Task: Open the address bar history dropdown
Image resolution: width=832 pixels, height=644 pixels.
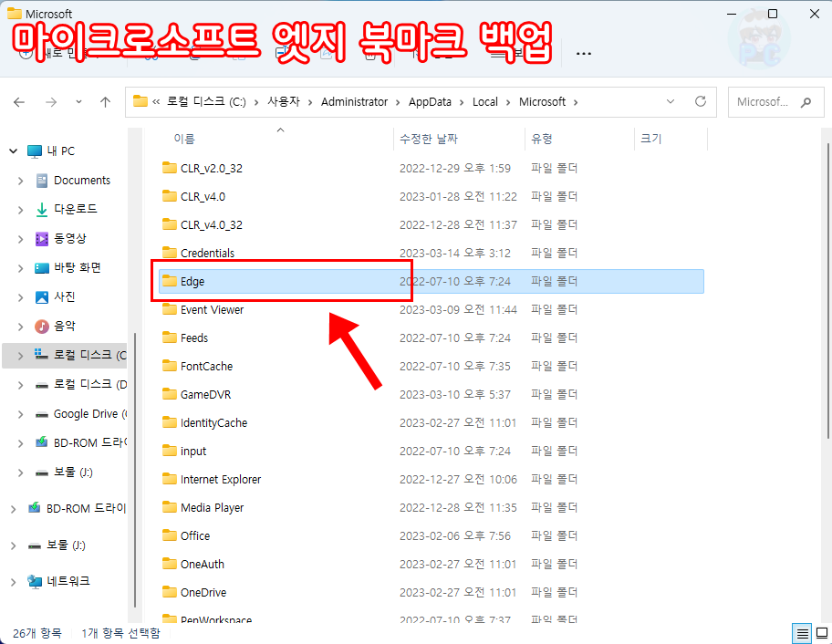Action: pyautogui.click(x=671, y=101)
